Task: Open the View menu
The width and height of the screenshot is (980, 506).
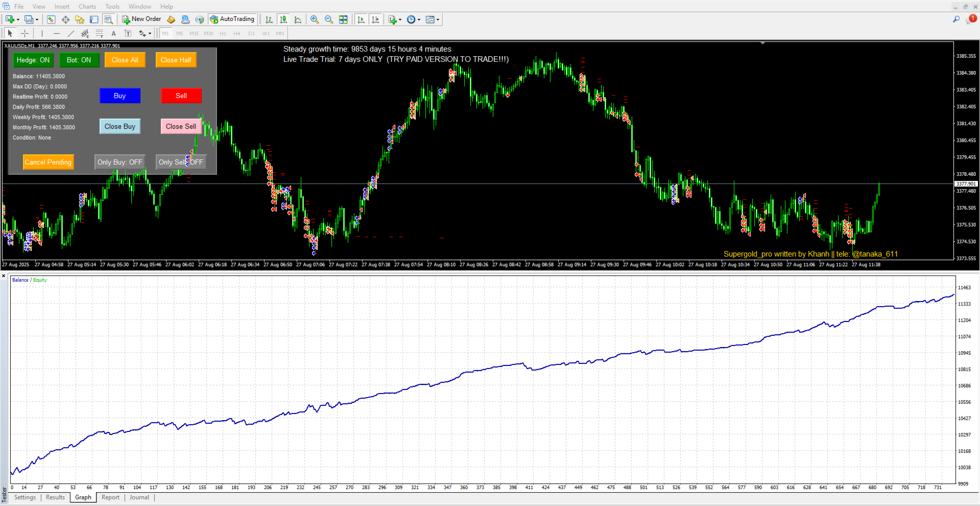Action: (39, 7)
